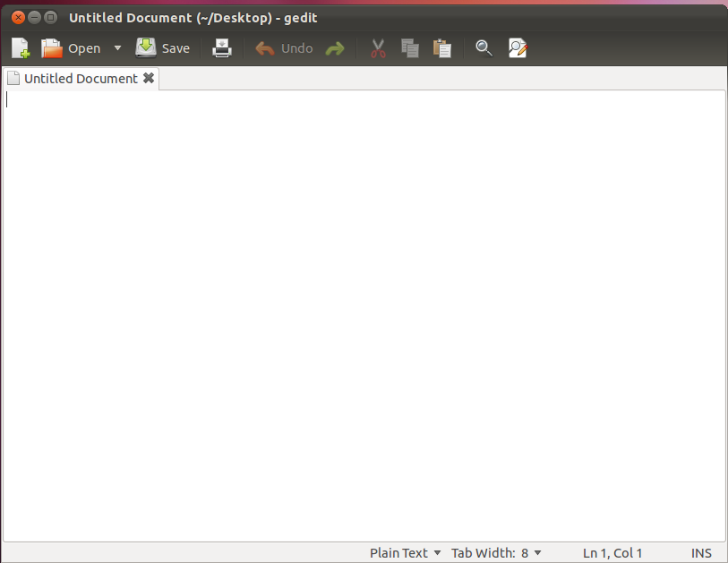This screenshot has width=728, height=563.
Task: Redo the last action with the green arrow
Action: pyautogui.click(x=335, y=48)
